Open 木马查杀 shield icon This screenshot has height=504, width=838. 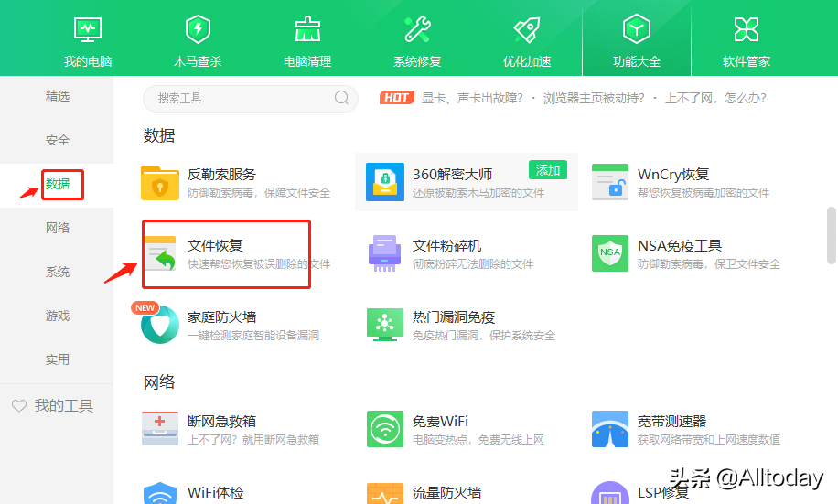coord(198,29)
